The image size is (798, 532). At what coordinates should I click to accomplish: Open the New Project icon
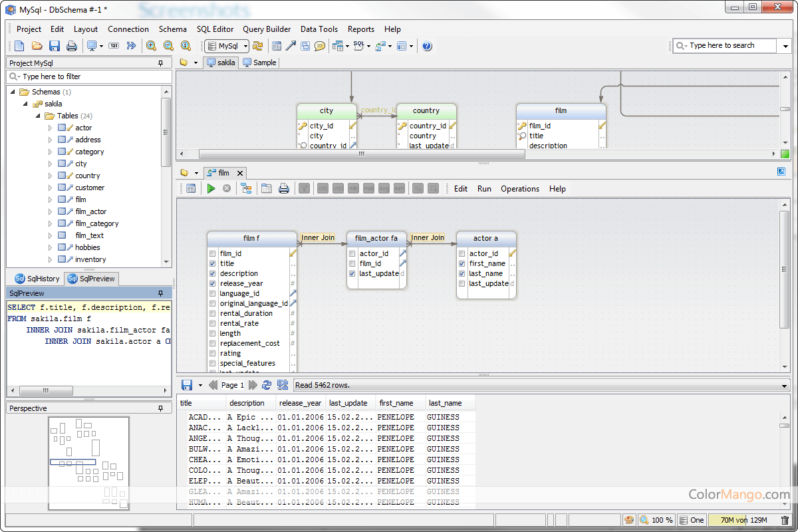(18, 46)
